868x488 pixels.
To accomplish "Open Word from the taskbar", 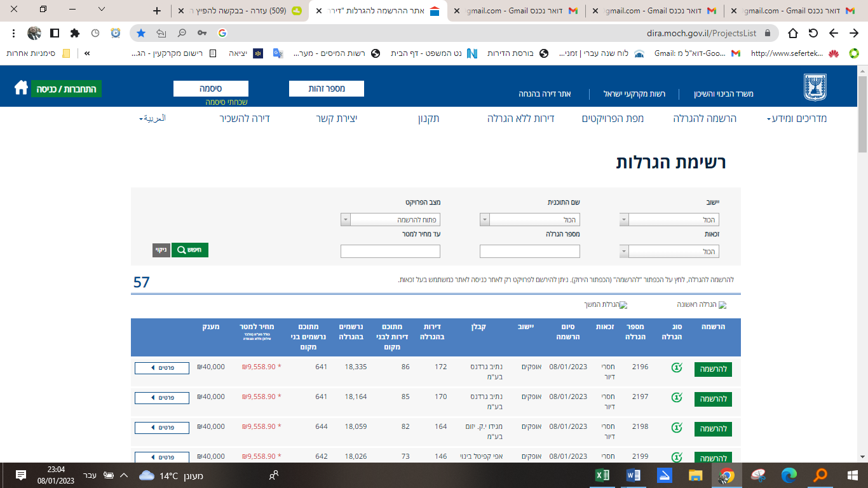I will tap(634, 475).
